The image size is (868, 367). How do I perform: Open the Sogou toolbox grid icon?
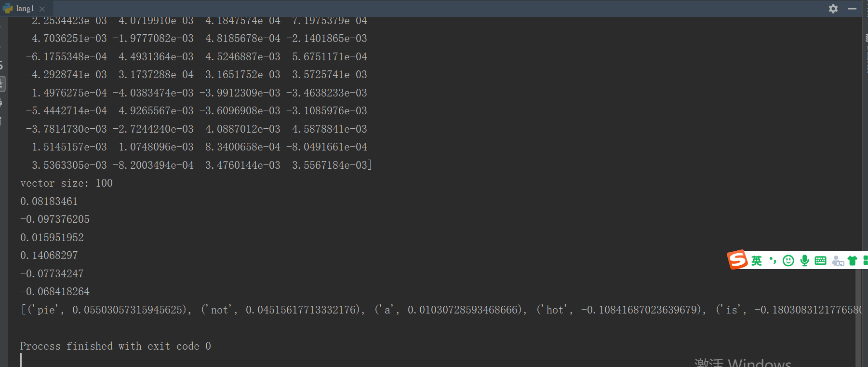click(x=865, y=261)
